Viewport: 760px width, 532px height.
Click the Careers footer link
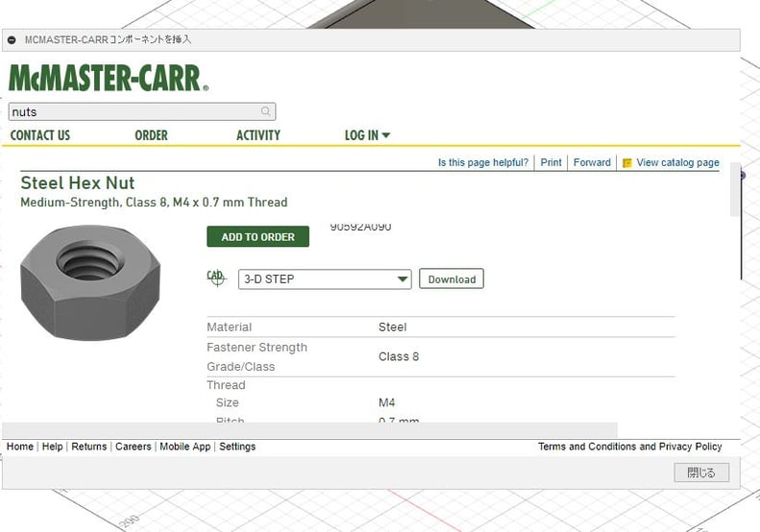[x=134, y=447]
